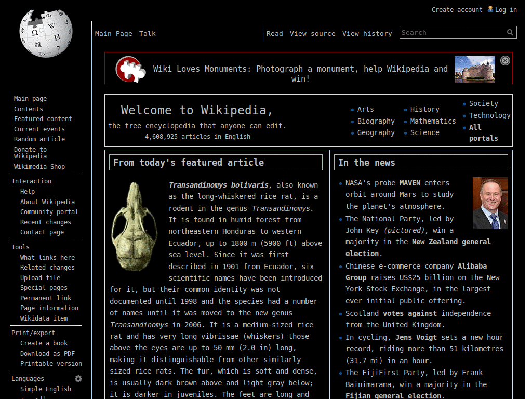Open Special pages link
This screenshot has width=532, height=399.
[x=44, y=288]
